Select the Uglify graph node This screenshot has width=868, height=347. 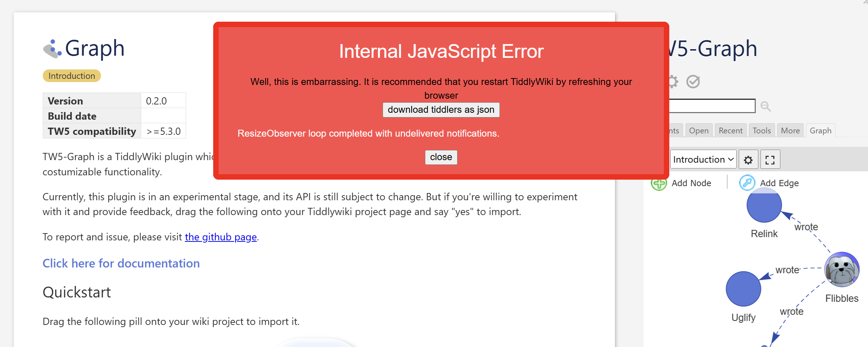(x=743, y=289)
